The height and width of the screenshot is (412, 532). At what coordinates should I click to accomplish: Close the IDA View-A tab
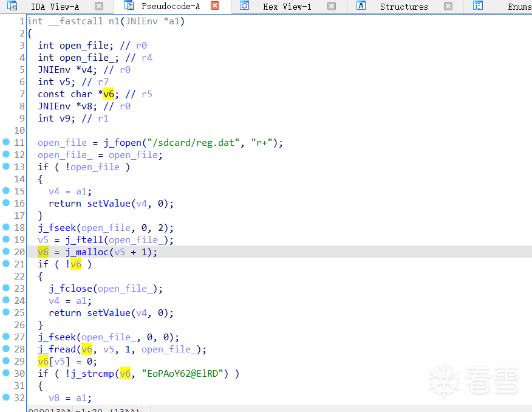point(99,6)
